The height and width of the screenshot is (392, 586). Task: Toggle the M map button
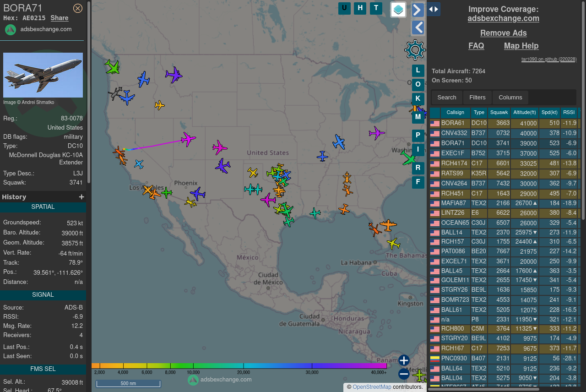click(x=418, y=117)
